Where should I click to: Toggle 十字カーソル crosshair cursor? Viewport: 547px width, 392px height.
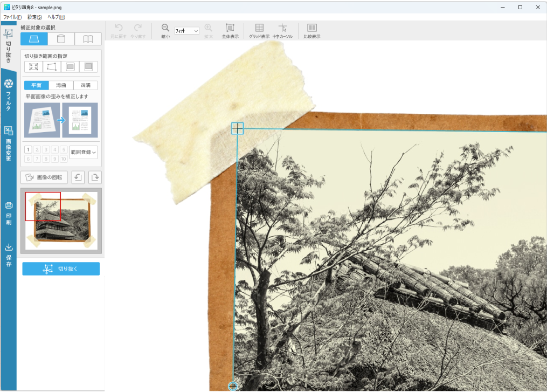click(x=282, y=29)
